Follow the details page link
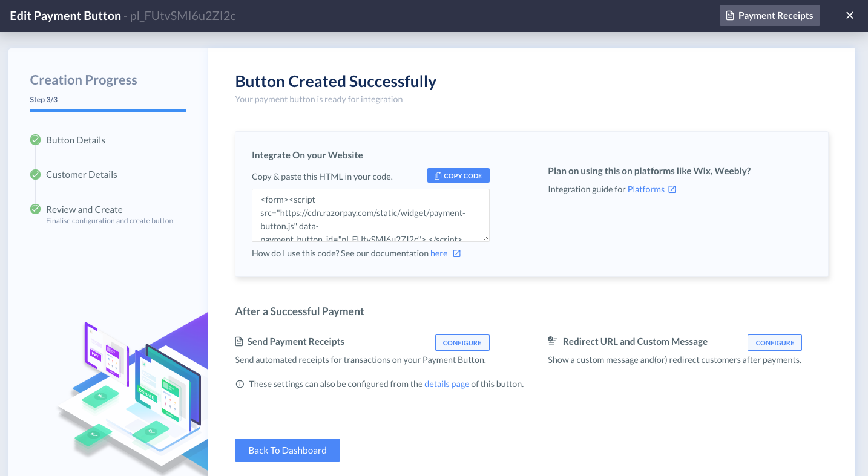 click(447, 384)
